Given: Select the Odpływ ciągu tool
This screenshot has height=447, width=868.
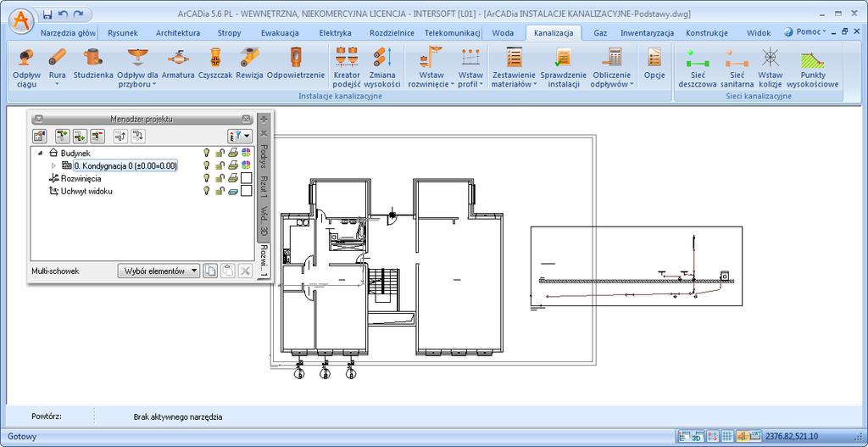Looking at the screenshot, I should tap(26, 68).
